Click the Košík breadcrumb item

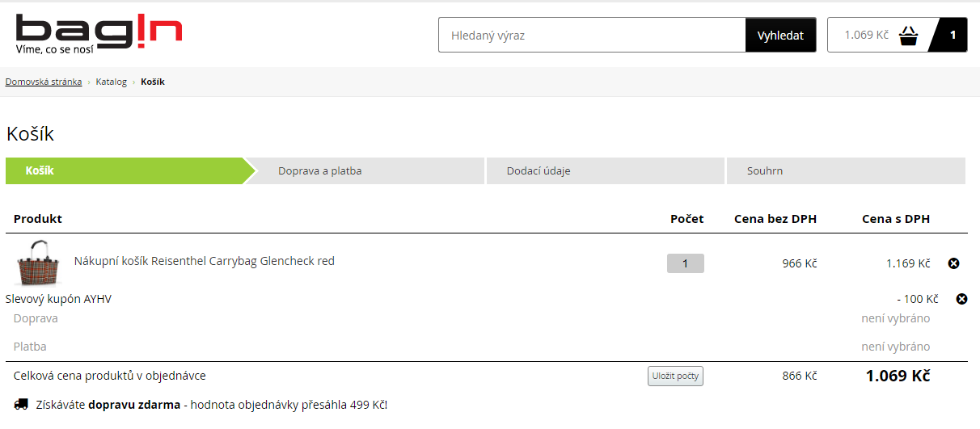coord(153,82)
